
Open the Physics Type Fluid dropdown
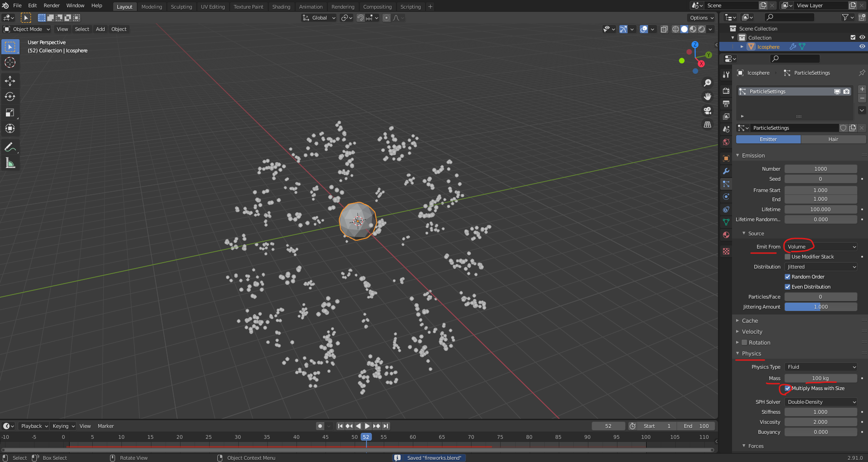pyautogui.click(x=821, y=367)
